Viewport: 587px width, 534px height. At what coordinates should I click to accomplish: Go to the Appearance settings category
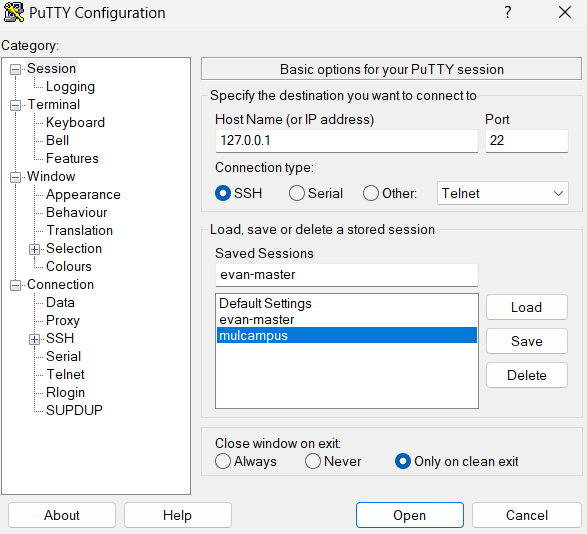pyautogui.click(x=83, y=194)
